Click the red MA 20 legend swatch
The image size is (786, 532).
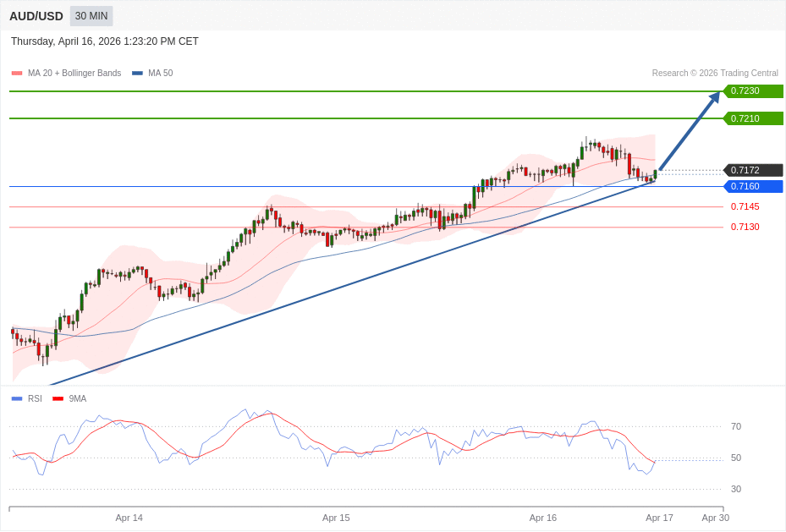click(x=17, y=74)
